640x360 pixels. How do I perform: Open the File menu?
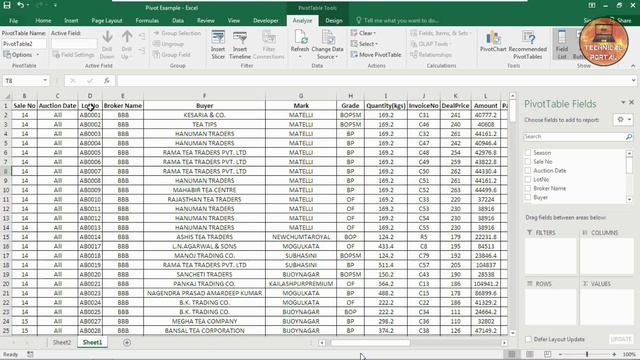(13, 20)
